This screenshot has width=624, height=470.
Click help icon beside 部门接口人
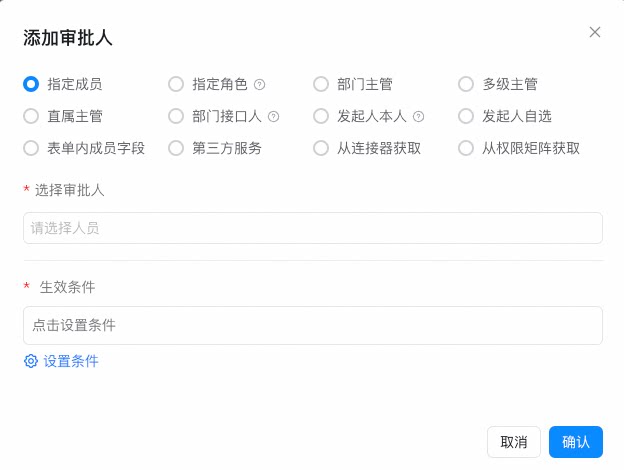pos(273,117)
